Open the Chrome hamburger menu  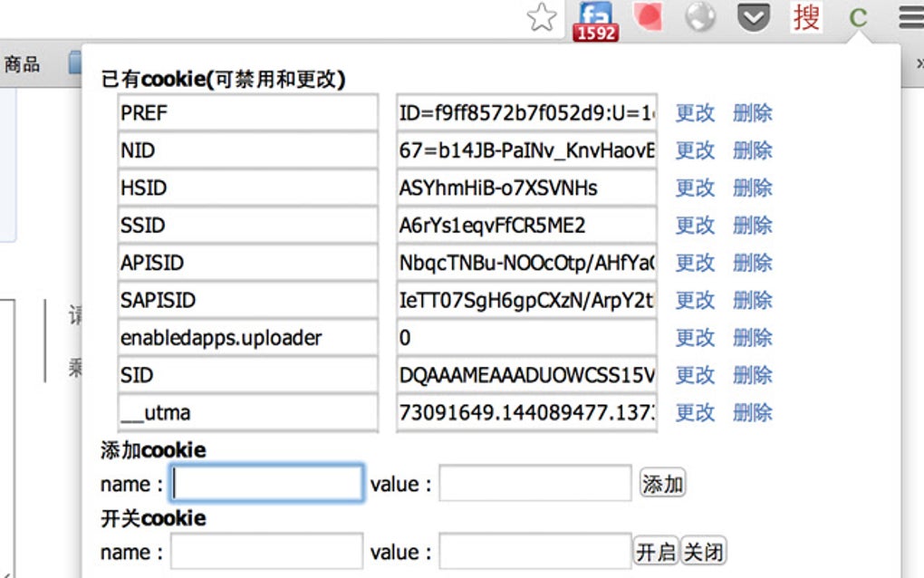[x=910, y=17]
